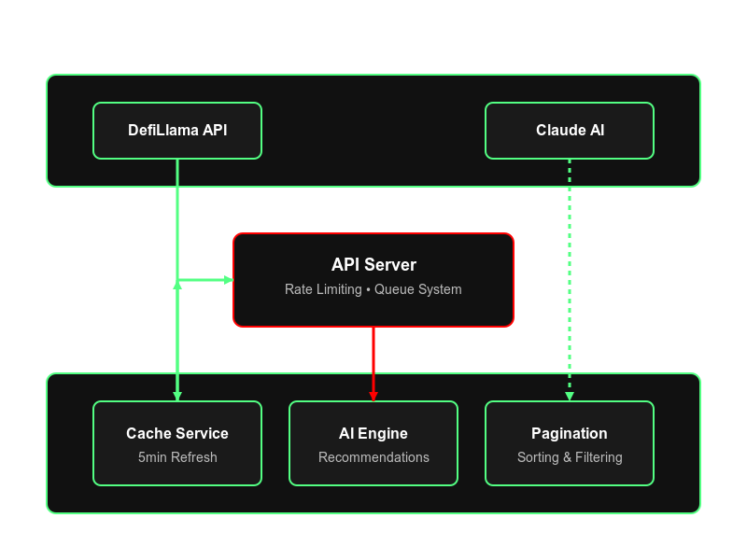
Task: Select the DefiLlama API node
Action: tap(177, 131)
